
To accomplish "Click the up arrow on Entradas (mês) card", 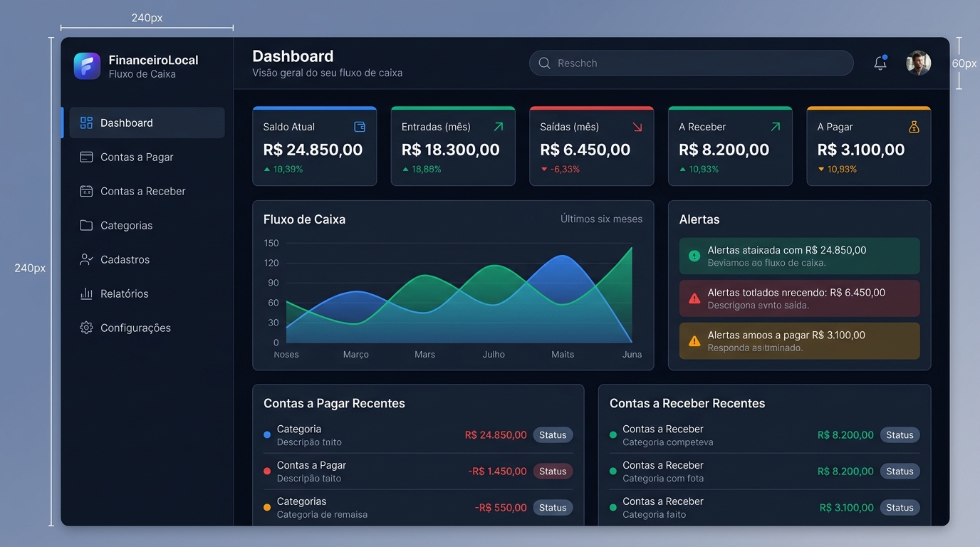I will tap(499, 127).
